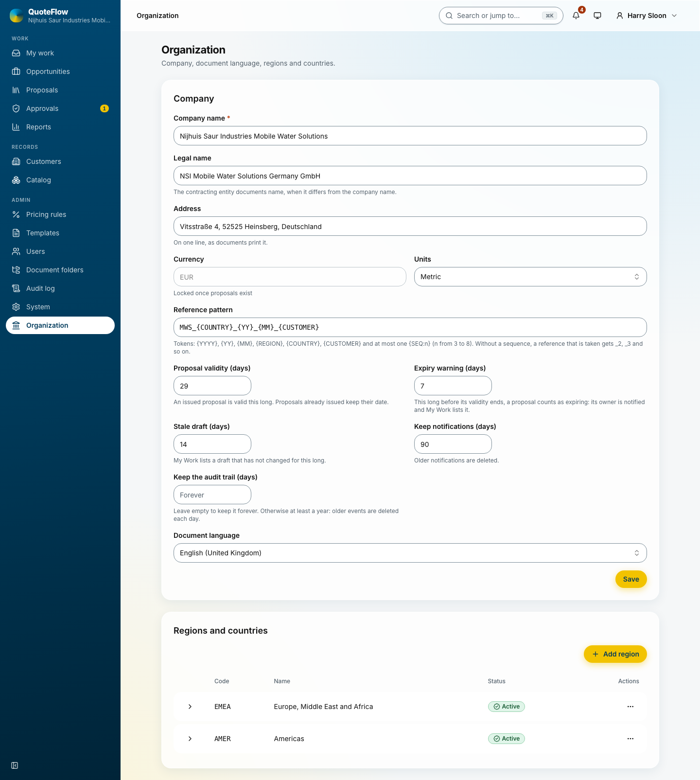Click the Expiry warning days field

453,386
